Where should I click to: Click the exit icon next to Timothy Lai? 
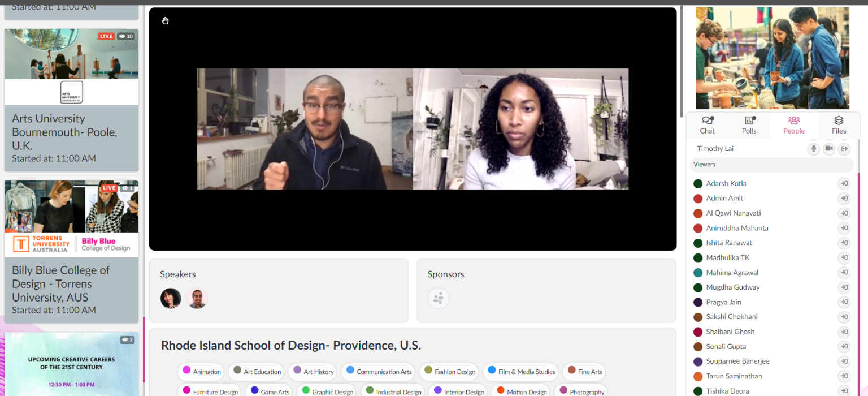pyautogui.click(x=844, y=149)
